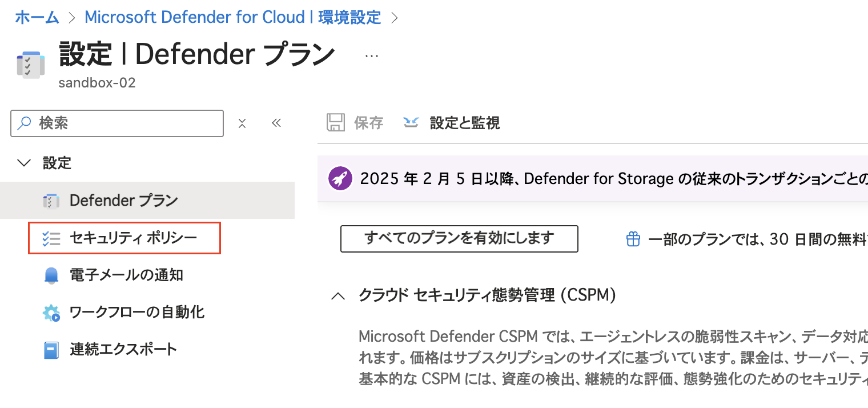The width and height of the screenshot is (868, 408).
Task: Click the クラウド セキュリティ態勢管理 (CSPM) heading
Action: click(487, 295)
